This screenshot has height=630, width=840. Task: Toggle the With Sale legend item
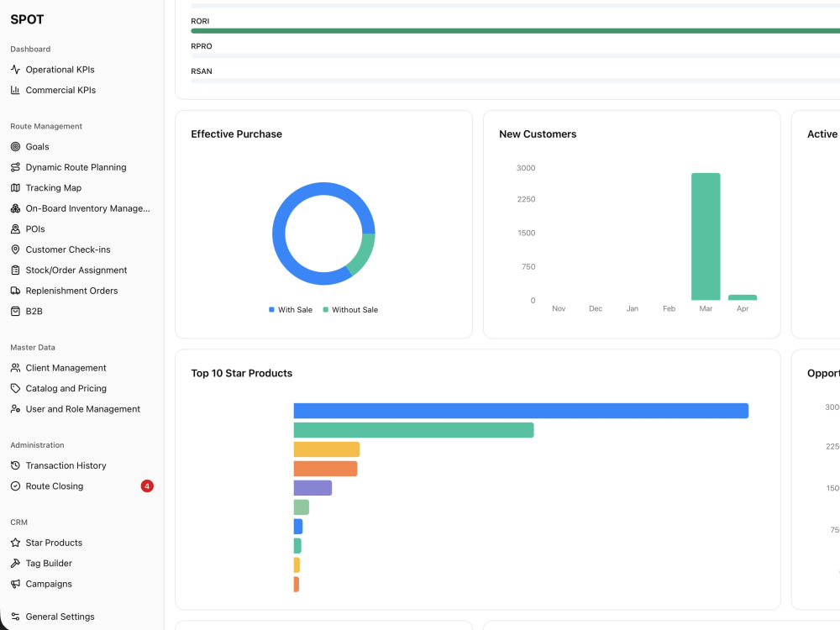[291, 310]
